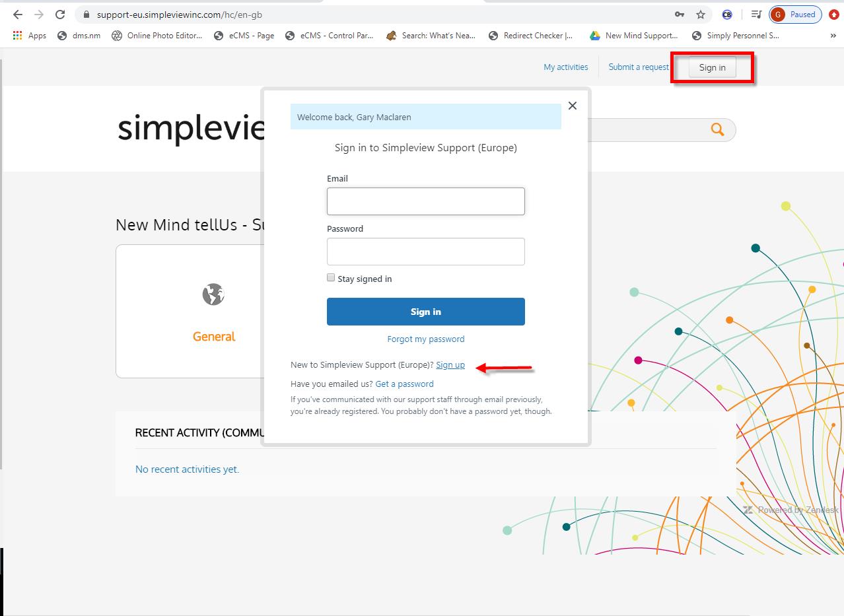Click Forgot my password link
Viewport: 844px width, 616px height.
tap(426, 339)
